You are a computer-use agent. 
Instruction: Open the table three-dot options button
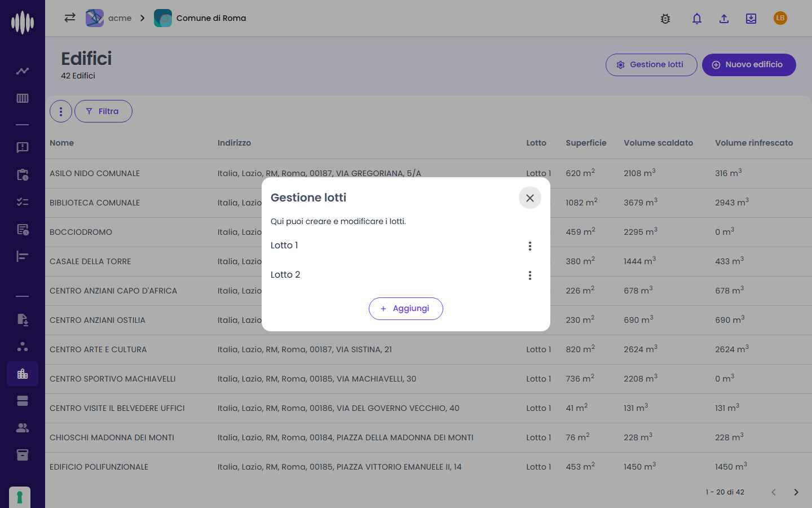(x=61, y=111)
